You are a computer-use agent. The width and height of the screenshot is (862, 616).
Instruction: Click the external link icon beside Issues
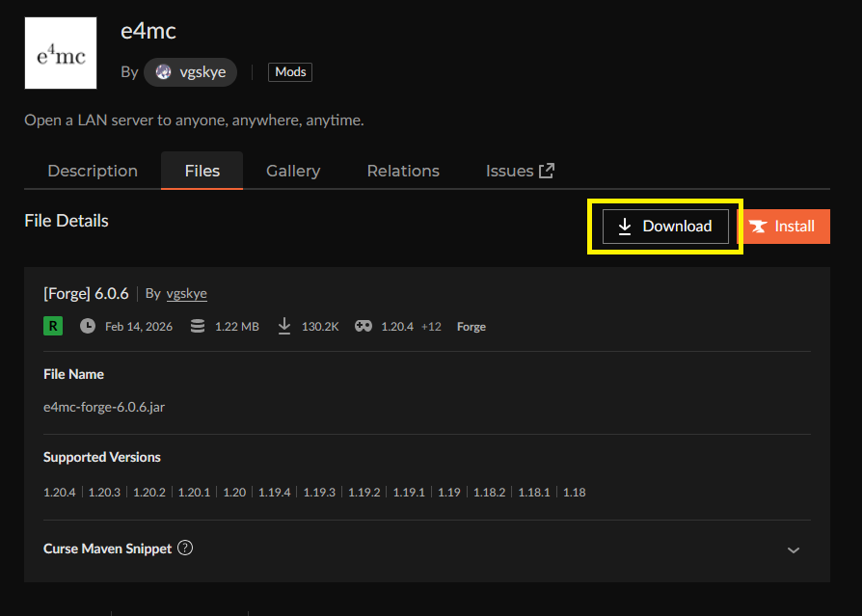click(x=547, y=171)
